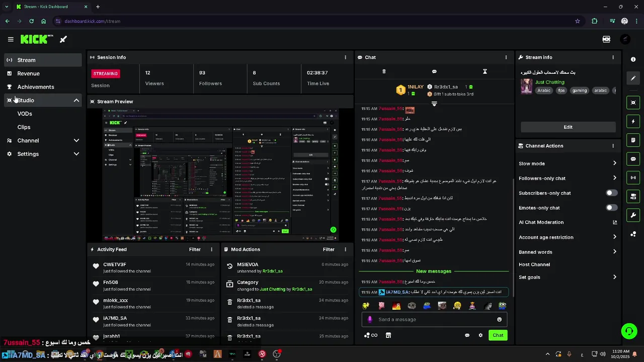This screenshot has width=644, height=362.
Task: Open Account age restriction settings
Action: tap(568, 237)
